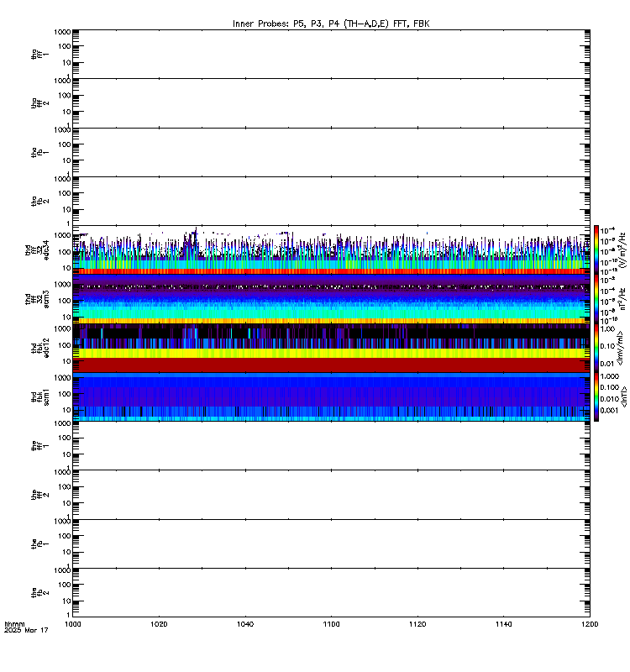Viewport: 630px width, 672px height.
Task: Select the "the fb 1" panel label
Action: coord(39,543)
